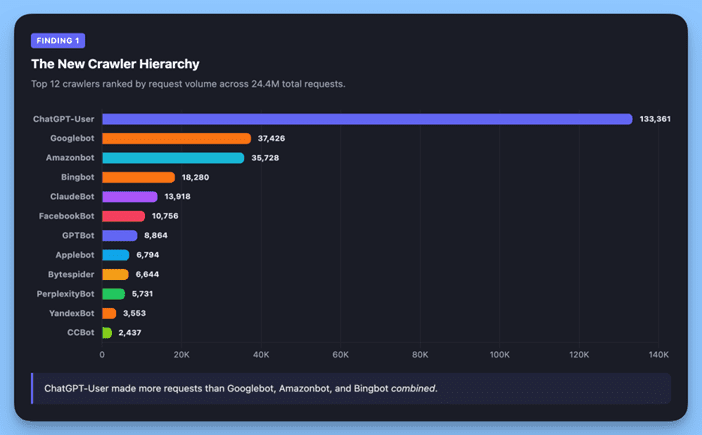Click the Bytespider axis label
The image size is (702, 435).
(x=72, y=274)
